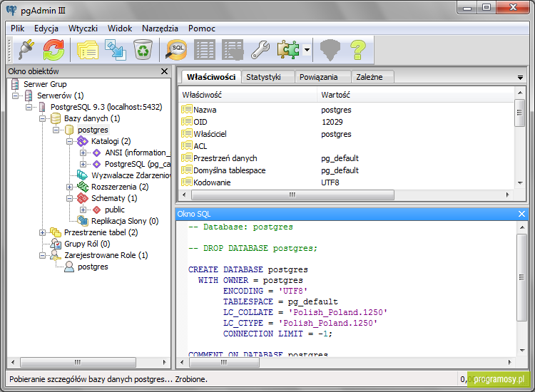Open the plugins dropdown arrow next to the puzzle icon

[x=307, y=50]
